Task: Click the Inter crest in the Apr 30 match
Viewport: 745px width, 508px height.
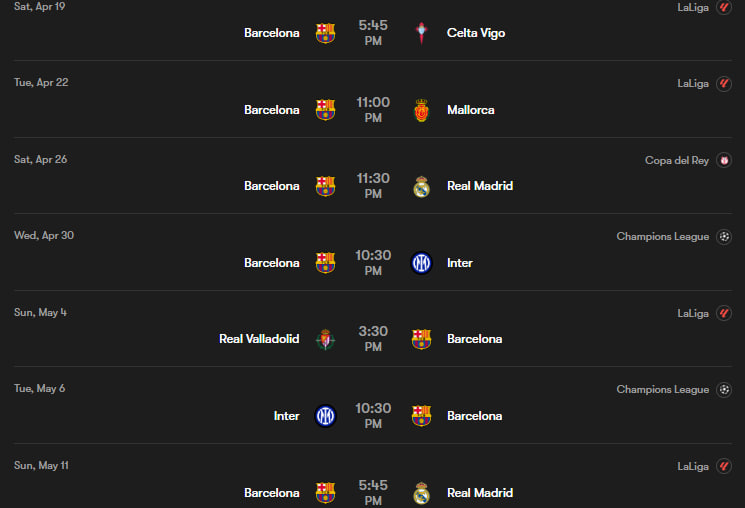Action: (421, 263)
